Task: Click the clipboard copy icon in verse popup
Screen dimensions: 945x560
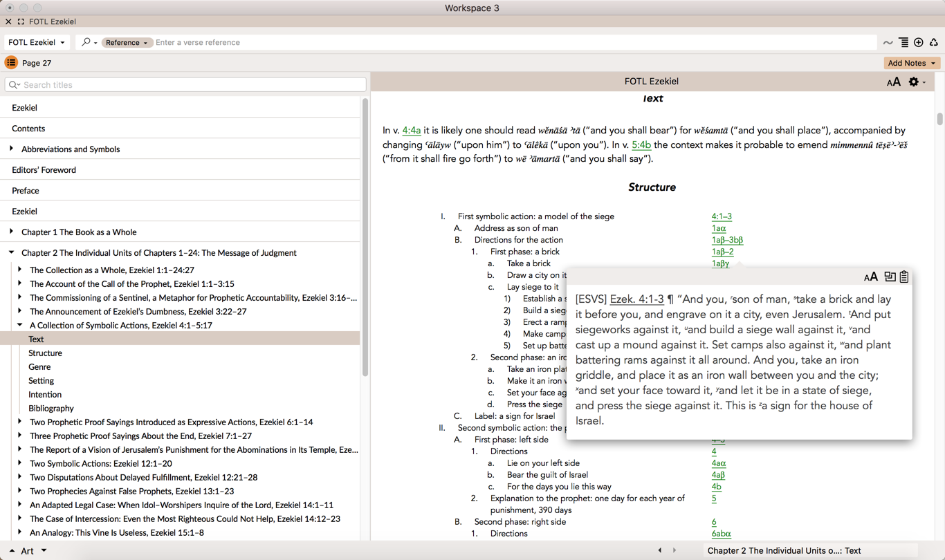Action: tap(903, 277)
